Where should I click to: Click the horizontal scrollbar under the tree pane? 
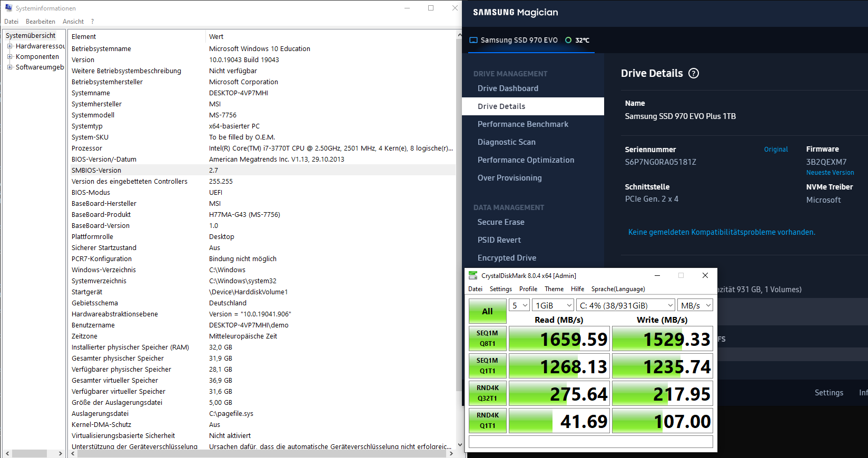pyautogui.click(x=29, y=453)
